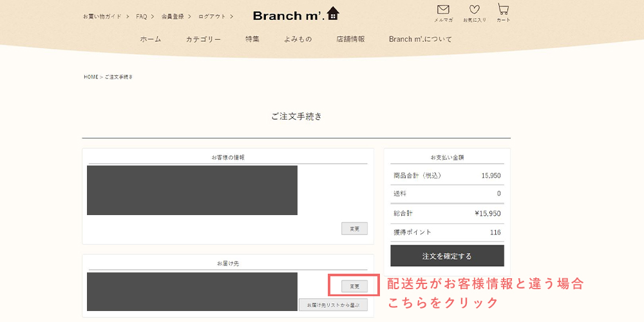644x322 pixels.
Task: Click the お届け先リストから選ぶ button
Action: 333,305
